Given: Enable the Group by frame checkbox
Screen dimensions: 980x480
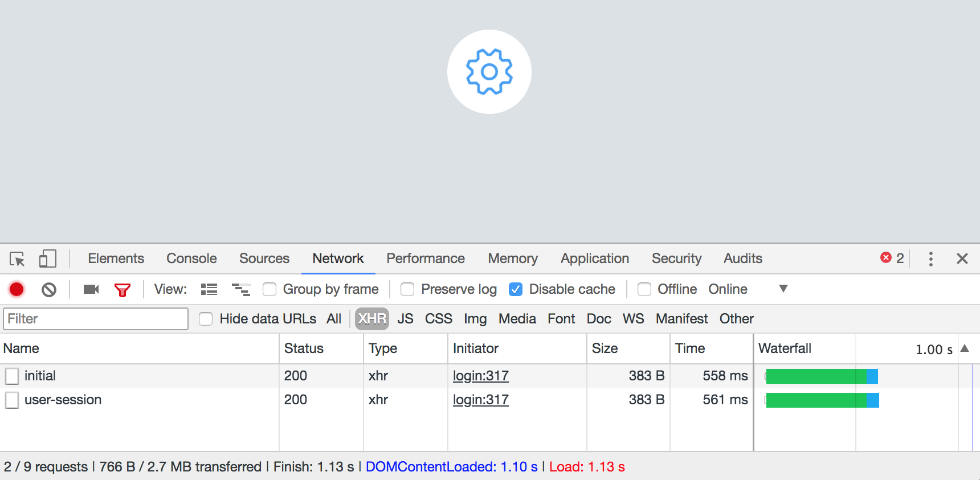Looking at the screenshot, I should [269, 290].
